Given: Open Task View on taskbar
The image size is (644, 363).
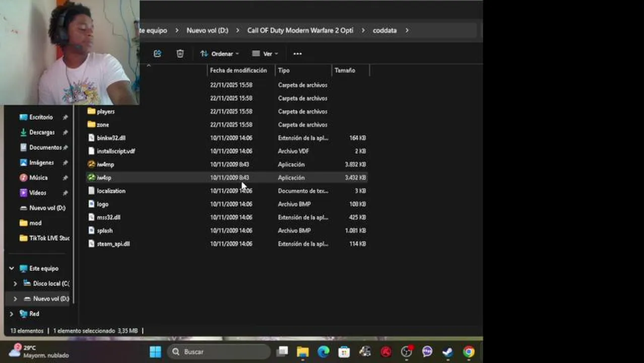Looking at the screenshot, I should click(283, 351).
